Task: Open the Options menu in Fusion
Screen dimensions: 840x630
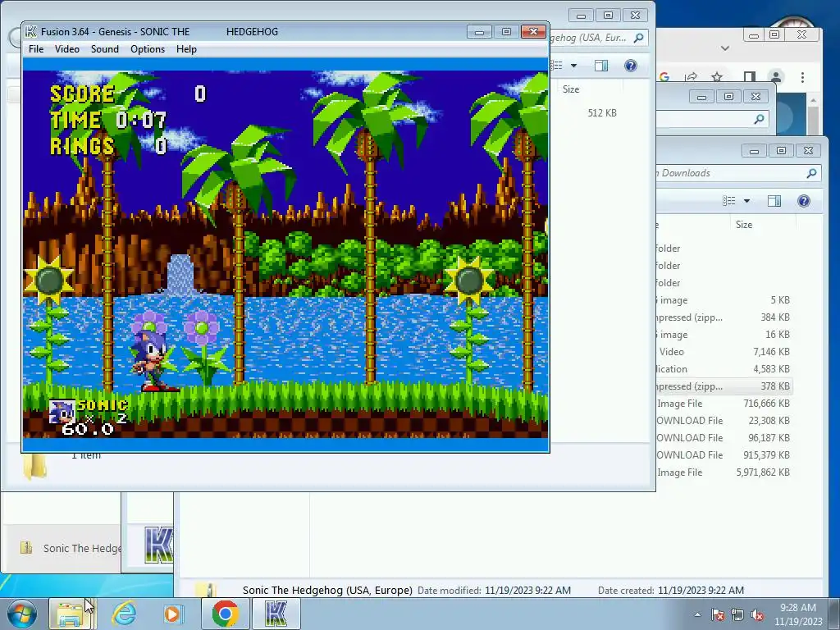Action: pos(148,49)
